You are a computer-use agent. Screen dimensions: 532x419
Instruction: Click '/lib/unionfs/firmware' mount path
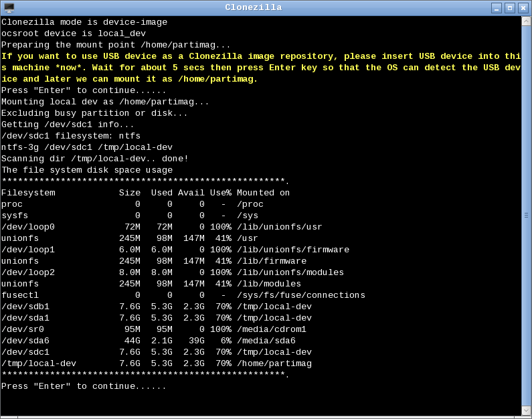[x=293, y=250]
